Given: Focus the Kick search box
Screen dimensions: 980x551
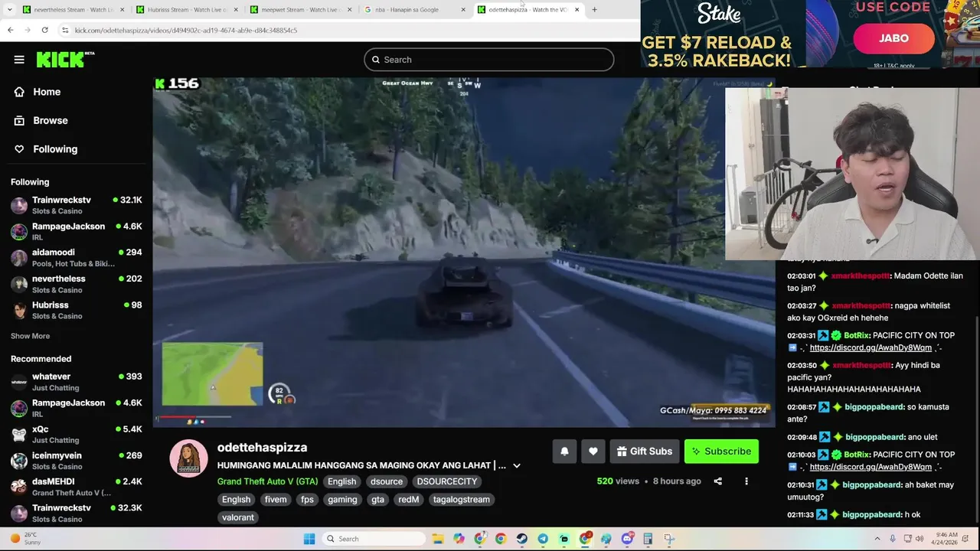Looking at the screenshot, I should pos(488,60).
